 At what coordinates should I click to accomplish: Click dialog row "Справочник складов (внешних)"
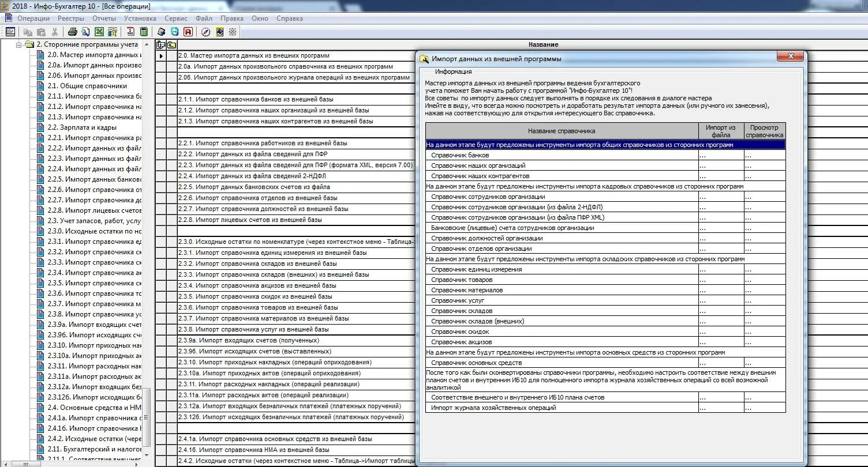tap(562, 321)
